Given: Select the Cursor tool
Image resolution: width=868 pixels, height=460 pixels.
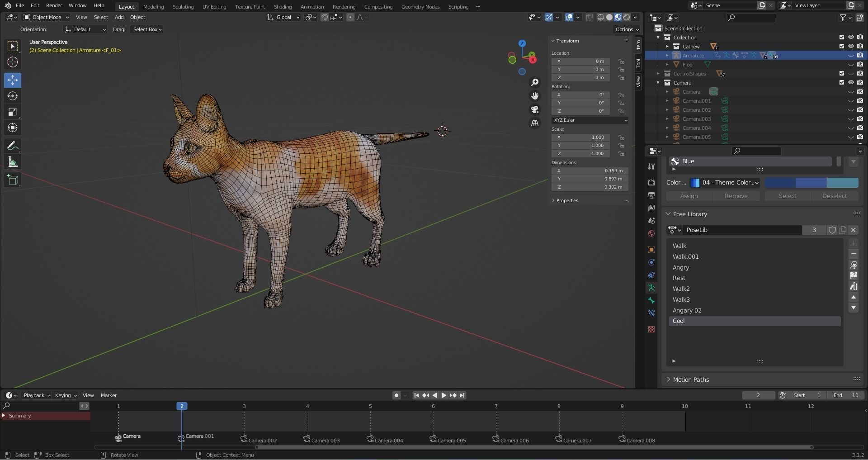Looking at the screenshot, I should [13, 62].
